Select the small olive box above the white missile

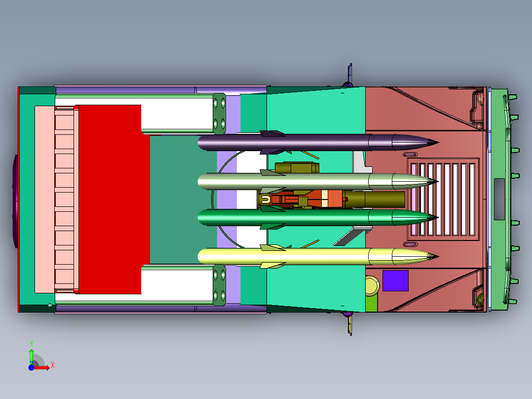[297, 167]
